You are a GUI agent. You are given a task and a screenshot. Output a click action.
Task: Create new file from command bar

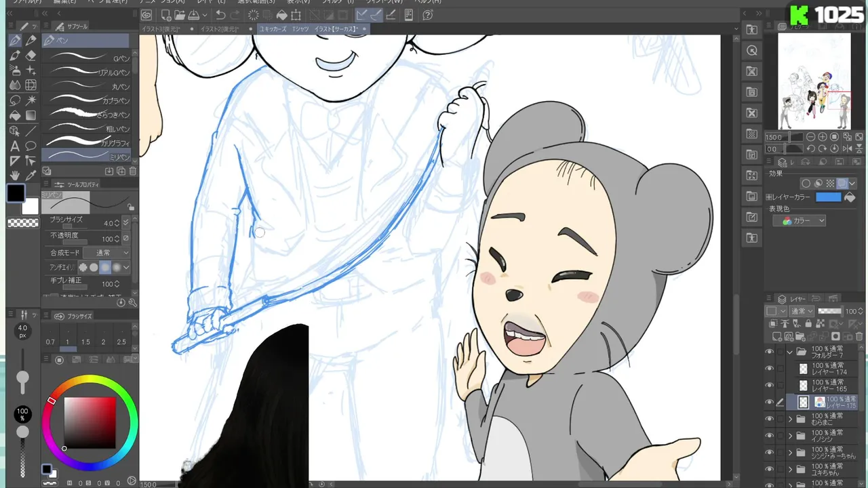click(x=166, y=15)
